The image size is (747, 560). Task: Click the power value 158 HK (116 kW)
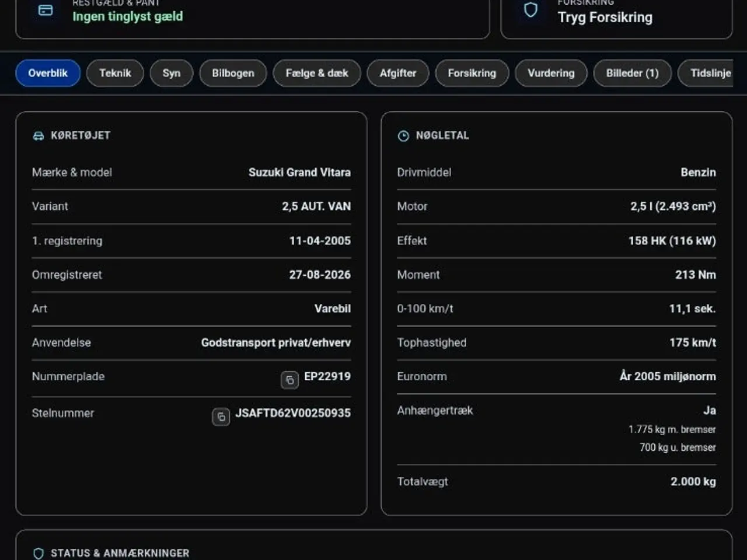[672, 240]
